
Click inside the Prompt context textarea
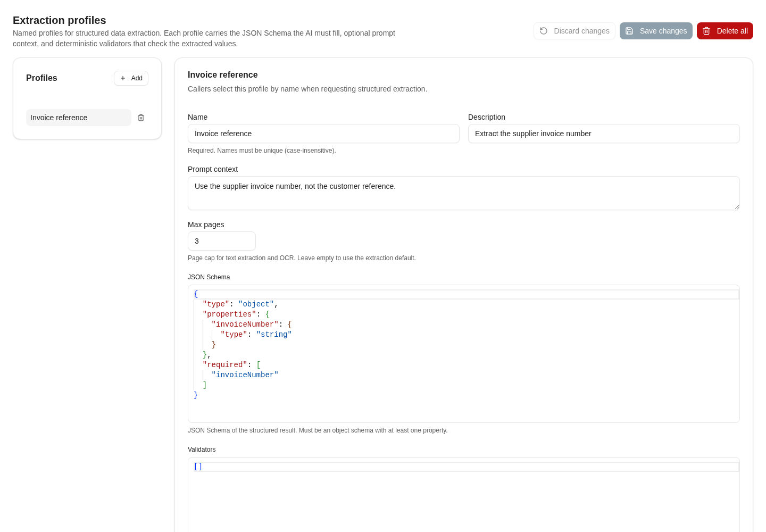(464, 193)
